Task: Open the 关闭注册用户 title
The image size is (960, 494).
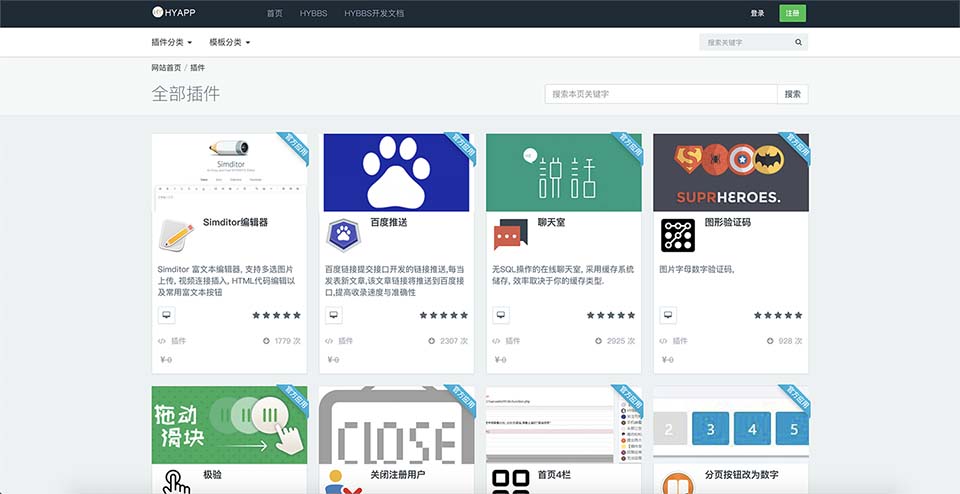Action: click(398, 475)
